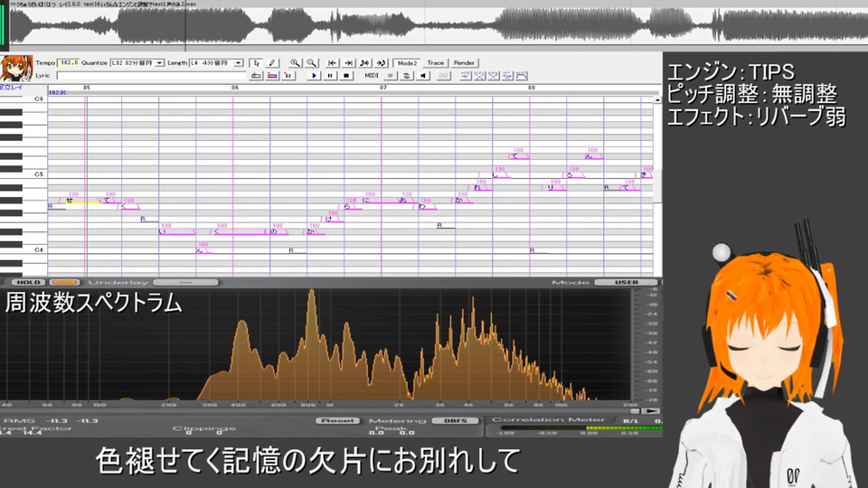
Task: Select the arrow selection tool
Action: pyautogui.click(x=256, y=63)
